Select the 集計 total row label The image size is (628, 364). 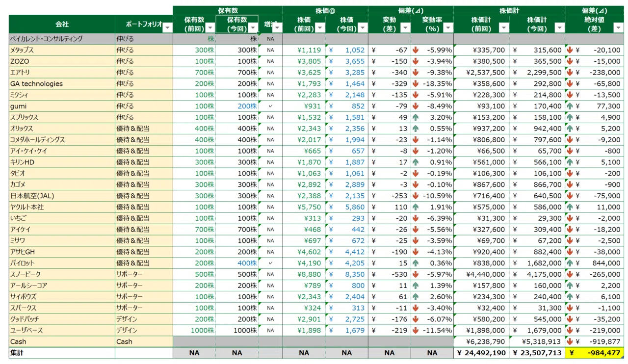point(62,353)
